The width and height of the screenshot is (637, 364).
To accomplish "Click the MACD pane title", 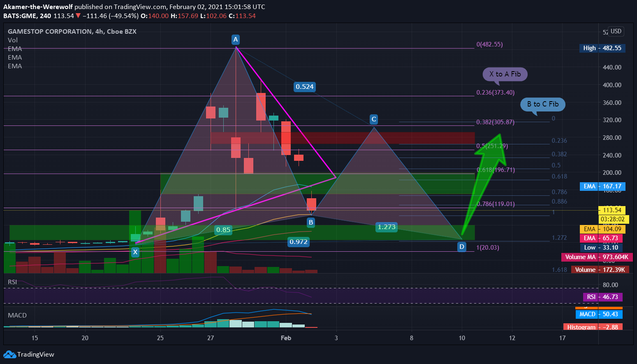I will click(17, 315).
